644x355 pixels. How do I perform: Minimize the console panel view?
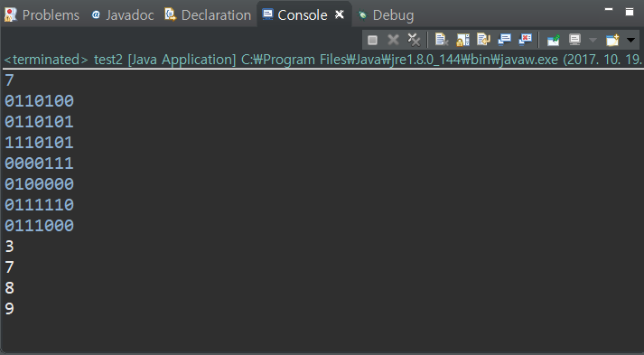pyautogui.click(x=609, y=9)
